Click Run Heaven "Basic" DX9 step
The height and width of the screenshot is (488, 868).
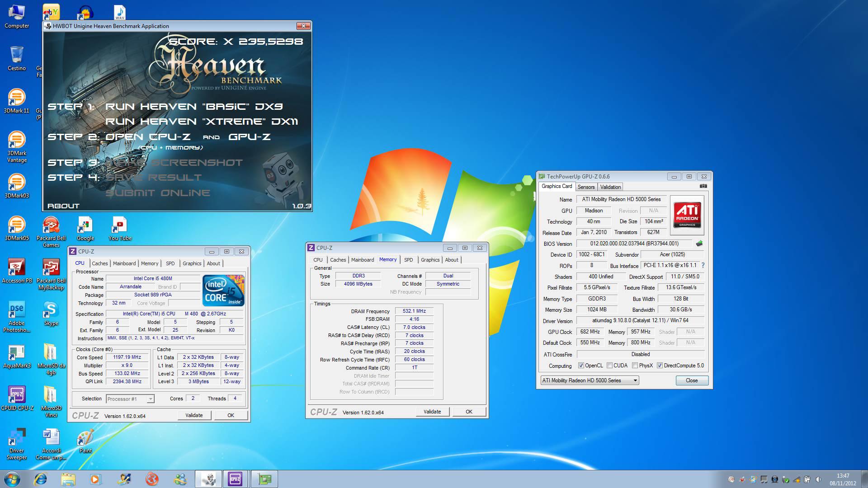point(194,107)
